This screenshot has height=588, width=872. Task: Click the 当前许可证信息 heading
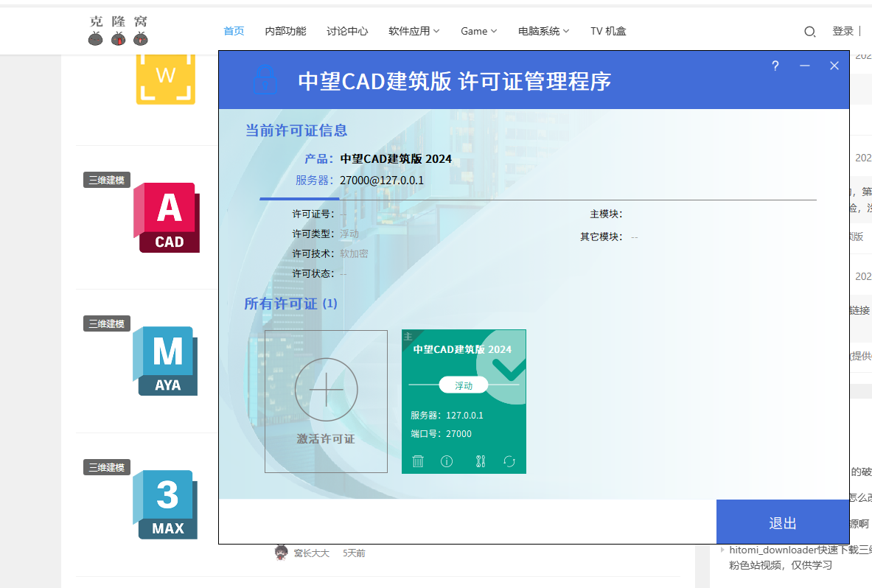296,130
